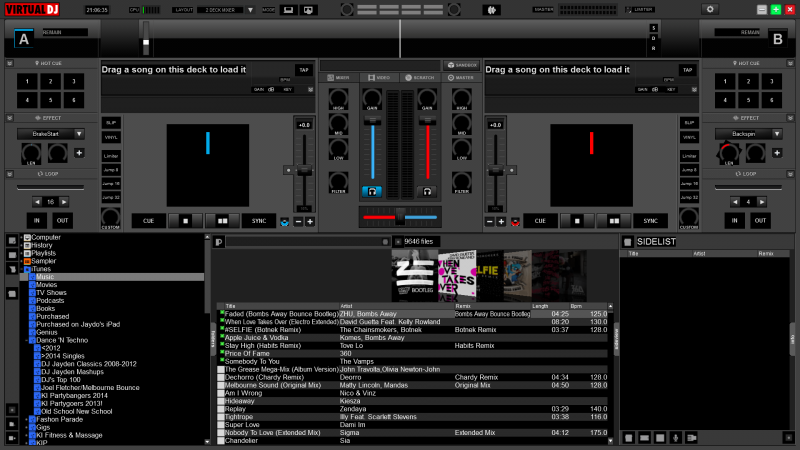Increase deck B loop length with right arrow

click(761, 202)
